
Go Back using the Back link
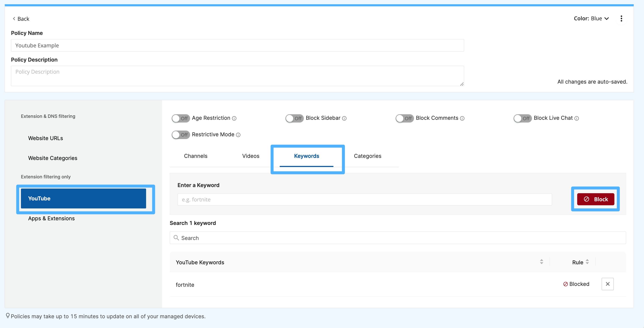(21, 18)
